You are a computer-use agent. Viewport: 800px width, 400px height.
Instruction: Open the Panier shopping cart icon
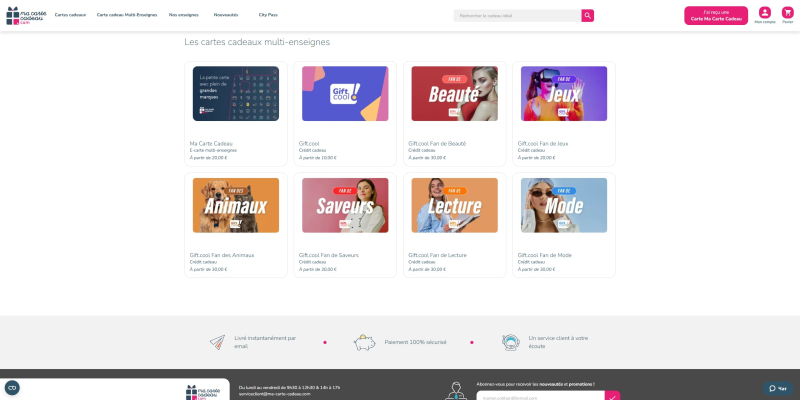click(788, 13)
